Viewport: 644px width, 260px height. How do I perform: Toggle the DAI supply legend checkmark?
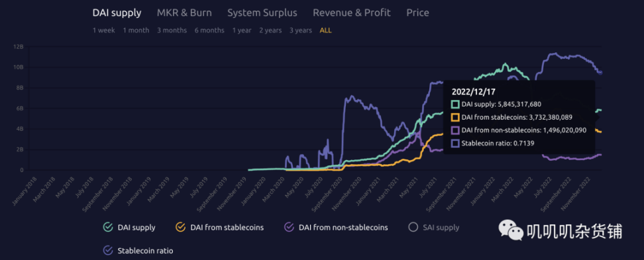(108, 227)
